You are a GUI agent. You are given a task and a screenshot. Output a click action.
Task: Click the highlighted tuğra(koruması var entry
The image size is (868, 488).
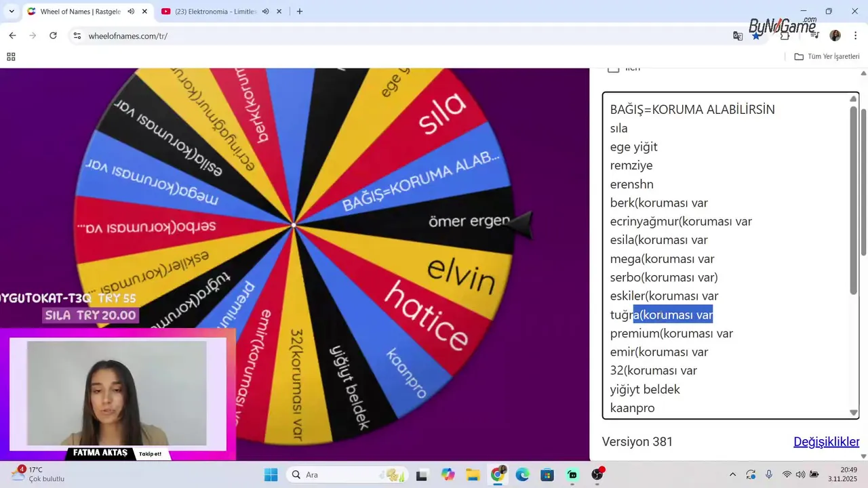point(661,314)
